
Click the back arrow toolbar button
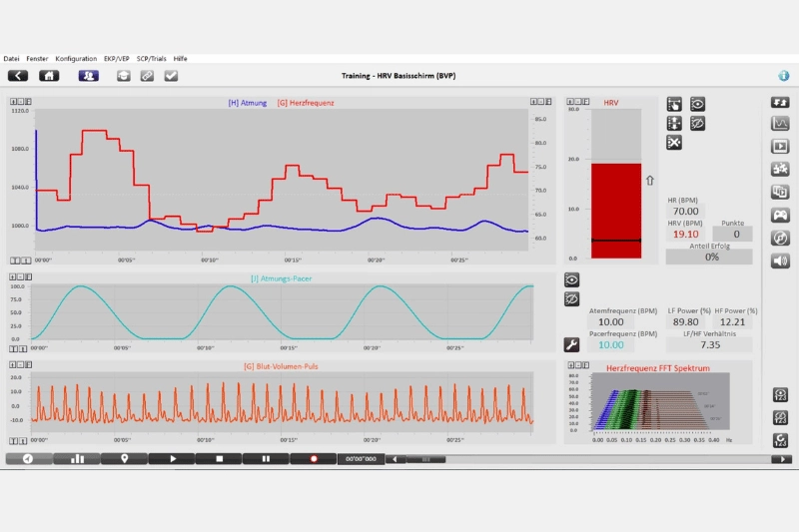click(18, 76)
